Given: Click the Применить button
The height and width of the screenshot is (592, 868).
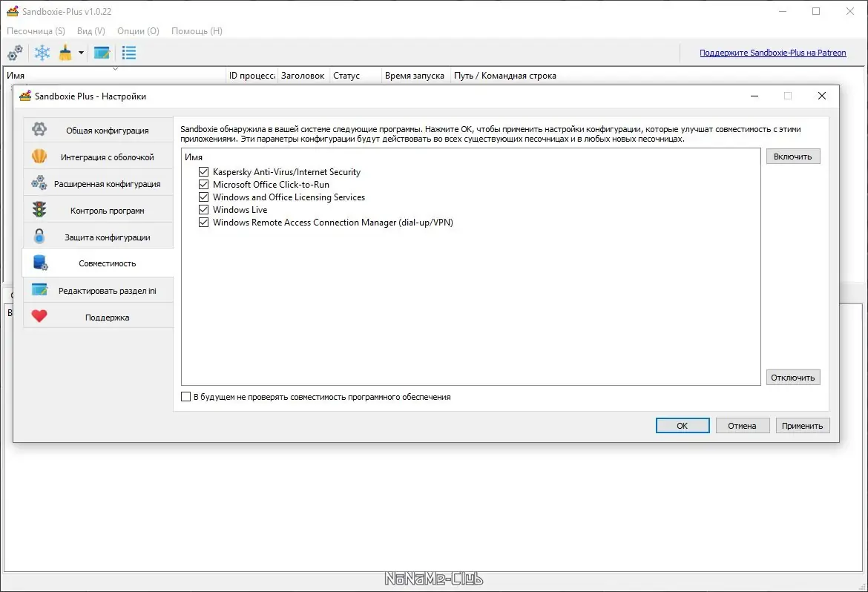Looking at the screenshot, I should [x=802, y=425].
